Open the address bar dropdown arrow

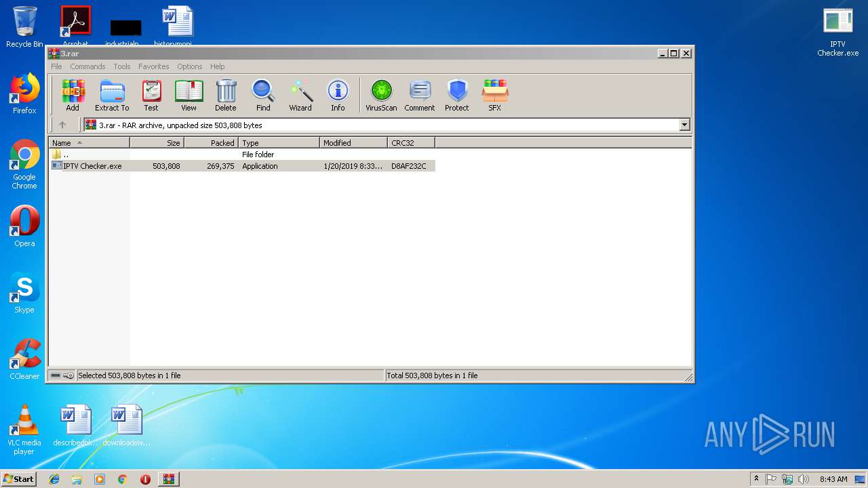click(684, 125)
